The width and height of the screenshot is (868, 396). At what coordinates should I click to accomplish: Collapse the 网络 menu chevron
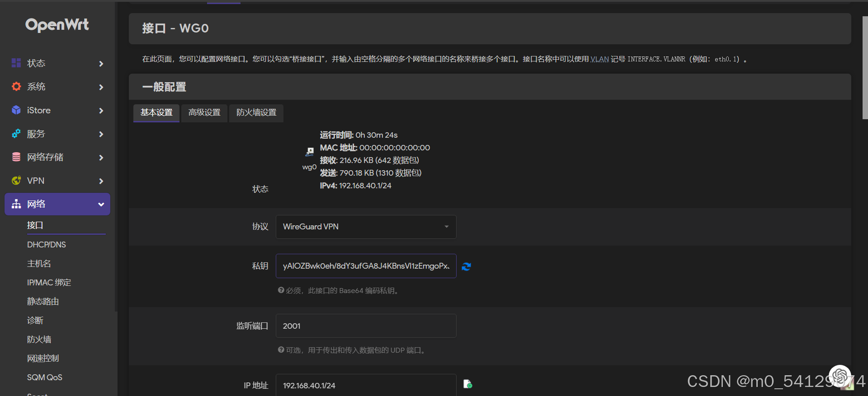101,205
